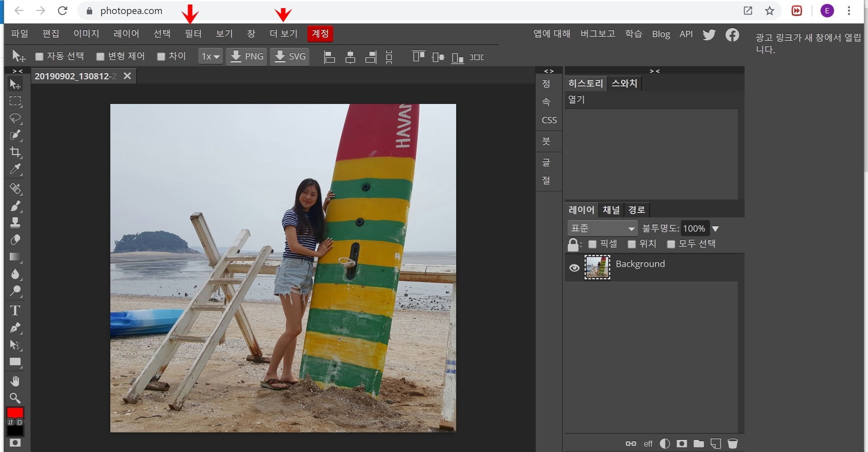Select the Gradient tool
This screenshot has width=868, height=452.
[15, 257]
